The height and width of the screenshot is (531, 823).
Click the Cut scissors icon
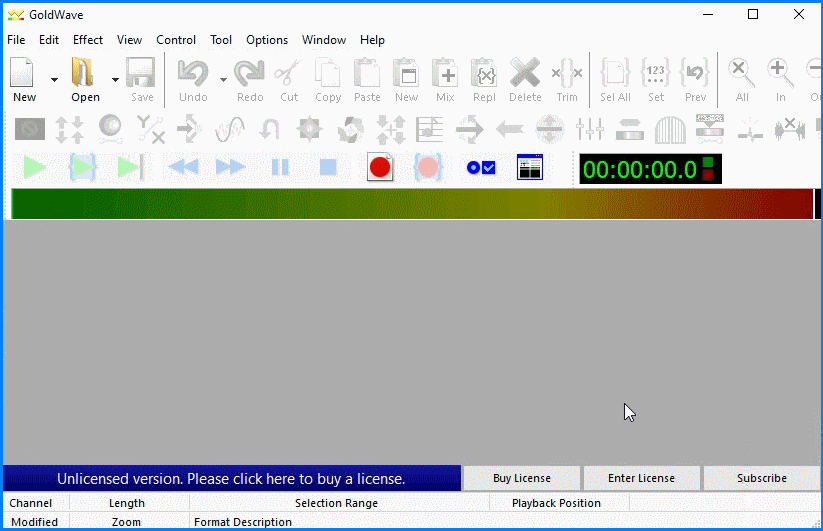point(288,73)
